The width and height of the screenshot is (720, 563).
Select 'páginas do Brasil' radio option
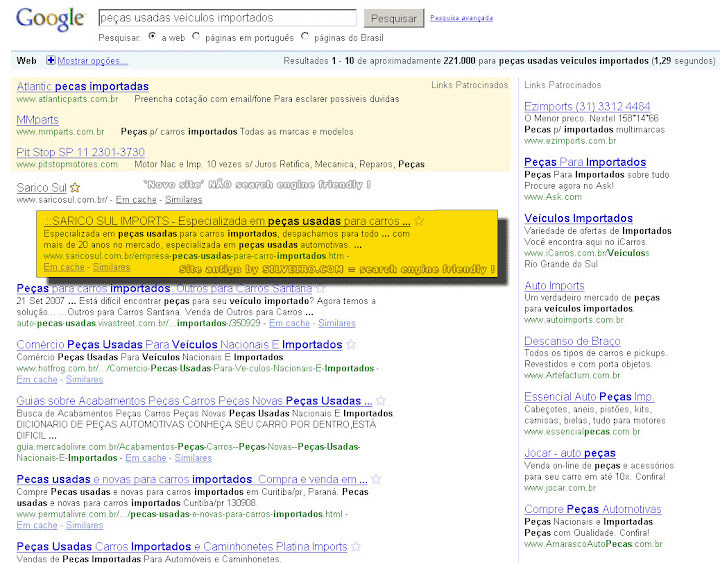coord(305,36)
